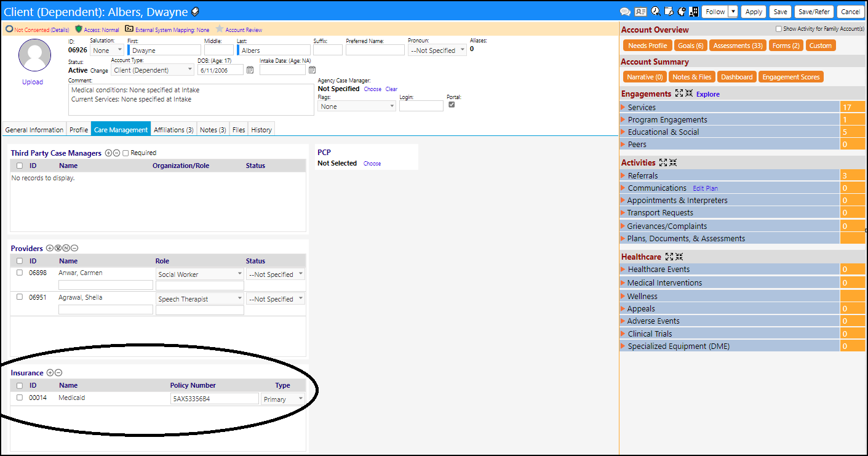
Task: Click the Policy Number input field
Action: click(x=215, y=399)
